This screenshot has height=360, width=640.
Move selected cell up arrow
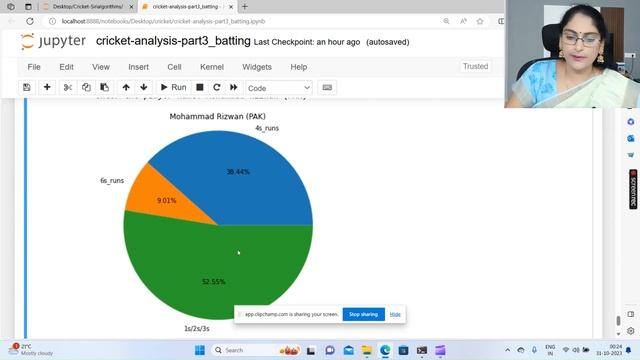click(x=126, y=87)
